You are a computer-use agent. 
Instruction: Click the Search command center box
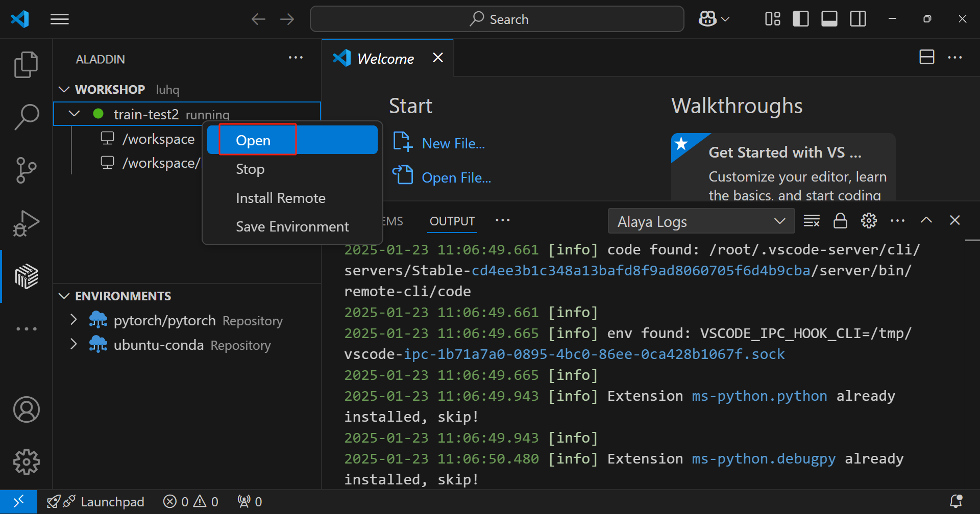pos(497,19)
